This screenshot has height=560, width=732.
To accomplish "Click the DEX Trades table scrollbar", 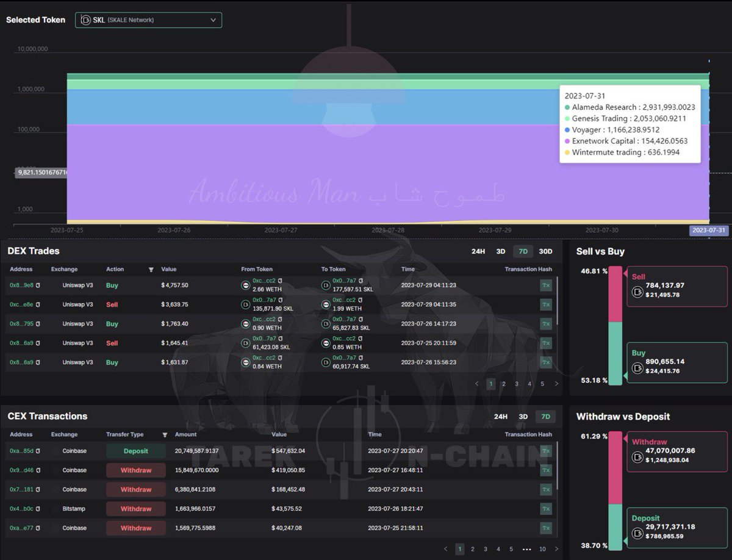I will point(556,300).
